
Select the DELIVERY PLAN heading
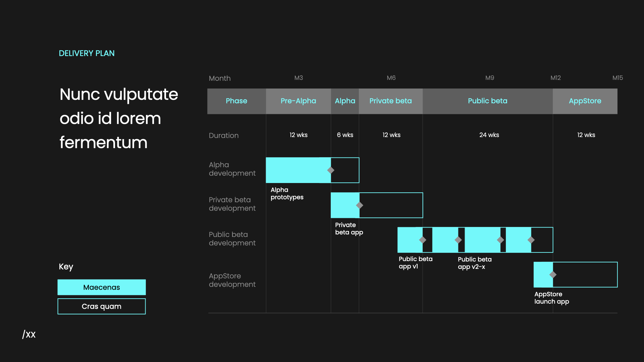87,53
